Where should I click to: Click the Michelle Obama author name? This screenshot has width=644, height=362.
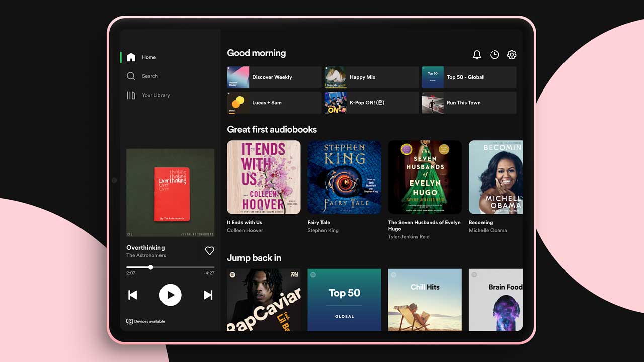(488, 230)
